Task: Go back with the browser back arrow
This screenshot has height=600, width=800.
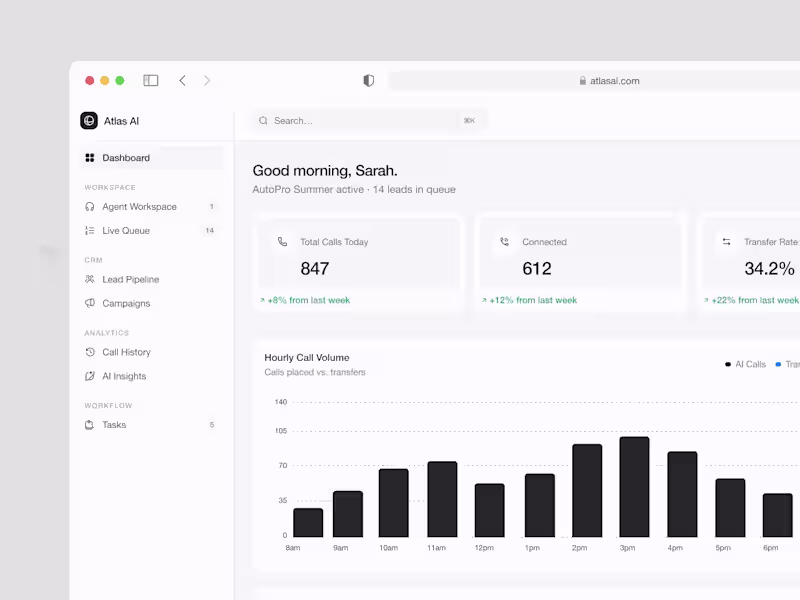Action: [183, 81]
